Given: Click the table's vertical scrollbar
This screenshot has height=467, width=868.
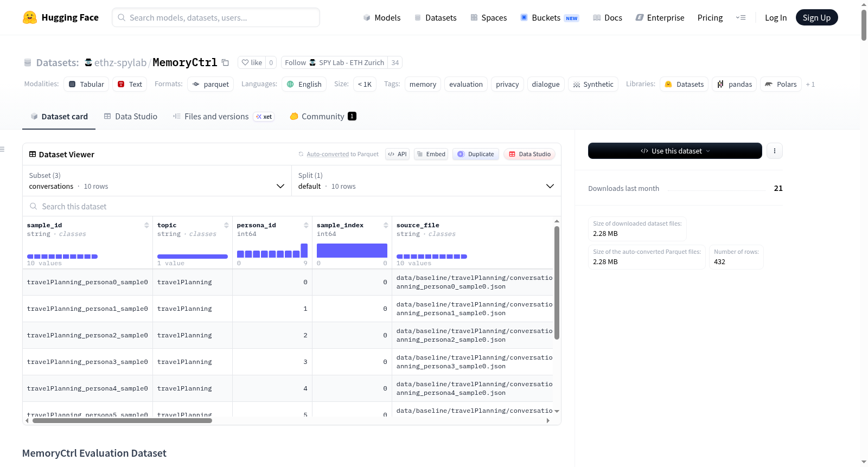Looking at the screenshot, I should tap(557, 282).
